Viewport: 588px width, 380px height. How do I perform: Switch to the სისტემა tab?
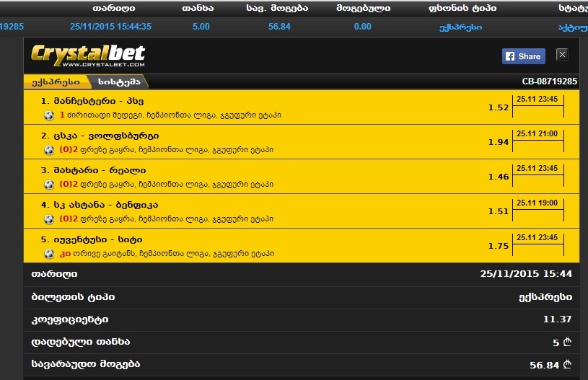click(119, 81)
